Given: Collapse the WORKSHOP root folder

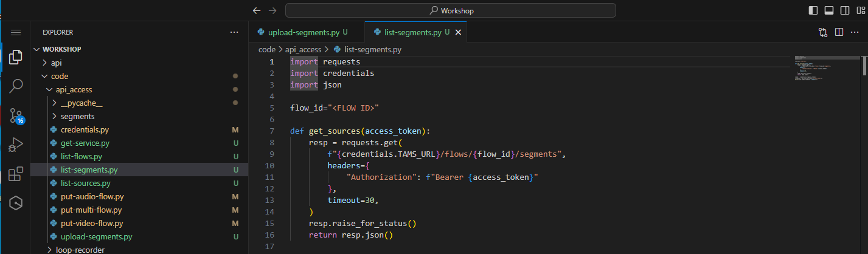Looking at the screenshot, I should pyautogui.click(x=139, y=49).
